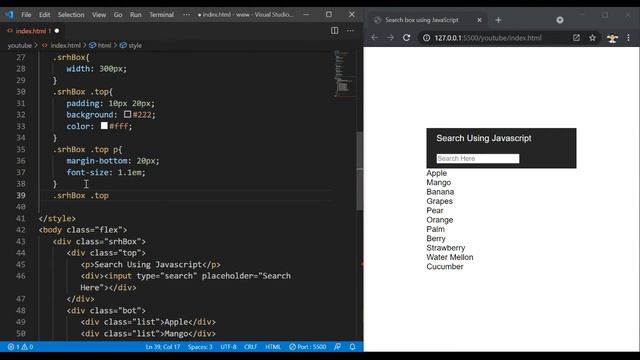
Task: Open the Terminal menu
Action: (161, 15)
